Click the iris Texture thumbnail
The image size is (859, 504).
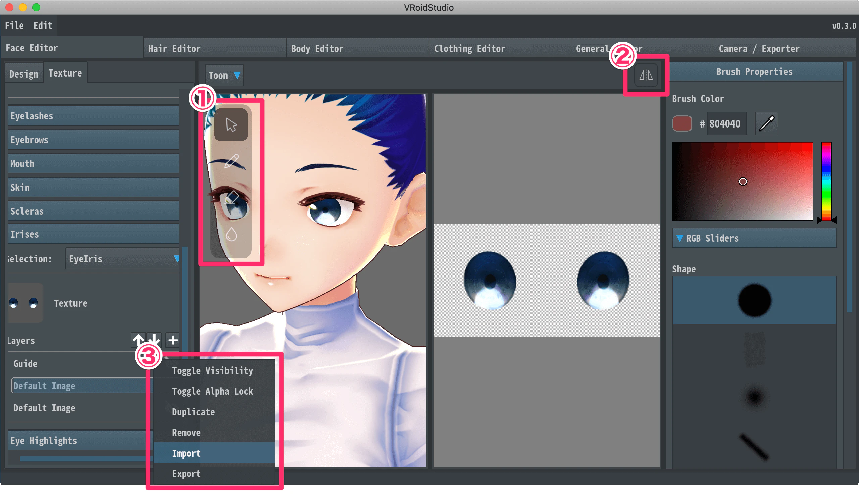[26, 303]
